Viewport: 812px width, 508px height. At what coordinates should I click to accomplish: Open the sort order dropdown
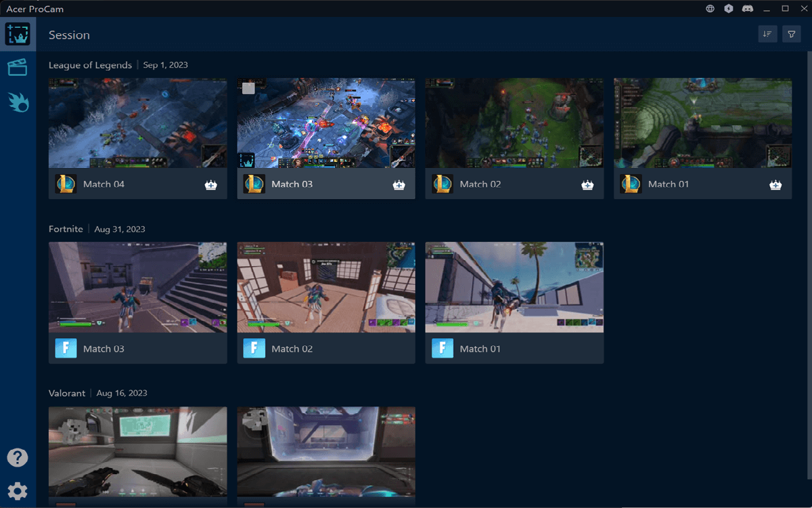coord(767,34)
